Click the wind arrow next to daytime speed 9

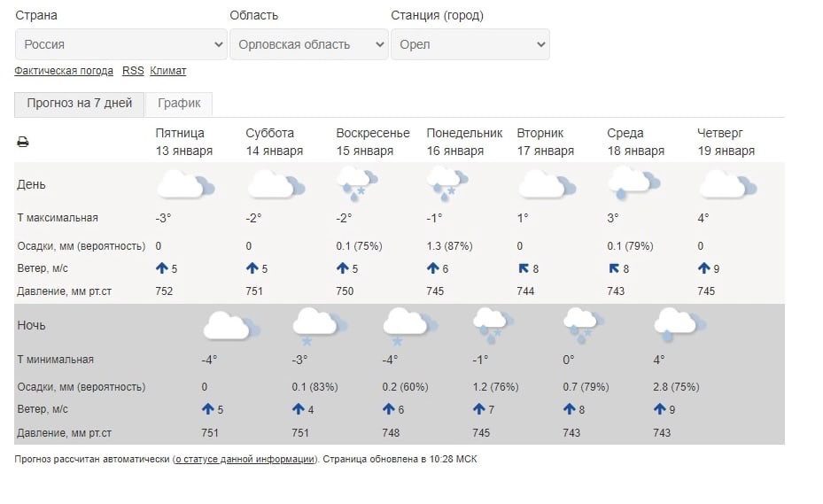(x=704, y=268)
